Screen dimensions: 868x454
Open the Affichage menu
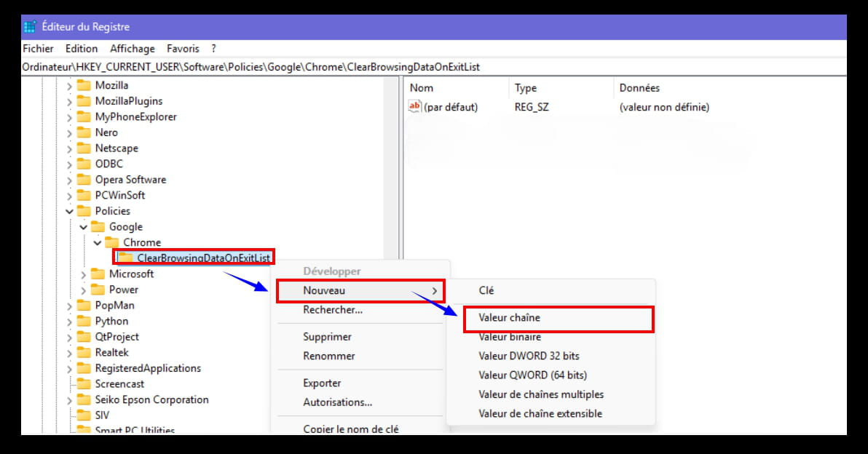pyautogui.click(x=133, y=49)
